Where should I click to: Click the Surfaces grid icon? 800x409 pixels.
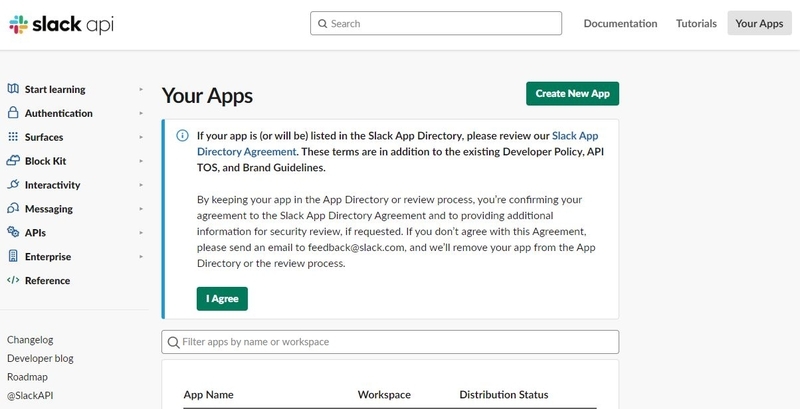13,137
